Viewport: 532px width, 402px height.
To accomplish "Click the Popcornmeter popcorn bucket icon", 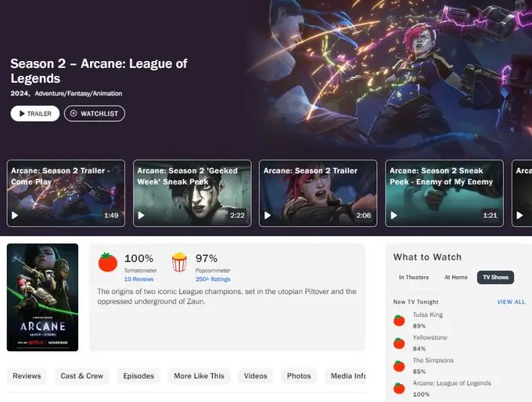I will (x=179, y=262).
